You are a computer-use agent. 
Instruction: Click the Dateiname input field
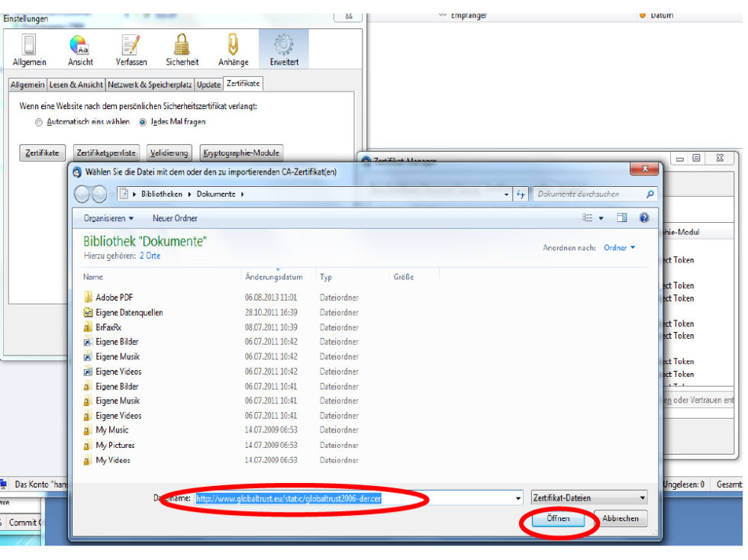tap(355, 498)
